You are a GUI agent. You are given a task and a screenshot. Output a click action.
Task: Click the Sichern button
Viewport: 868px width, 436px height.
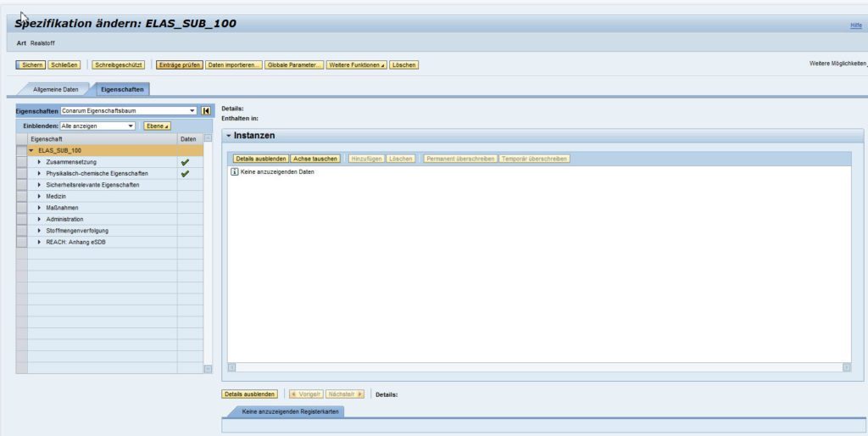point(31,65)
